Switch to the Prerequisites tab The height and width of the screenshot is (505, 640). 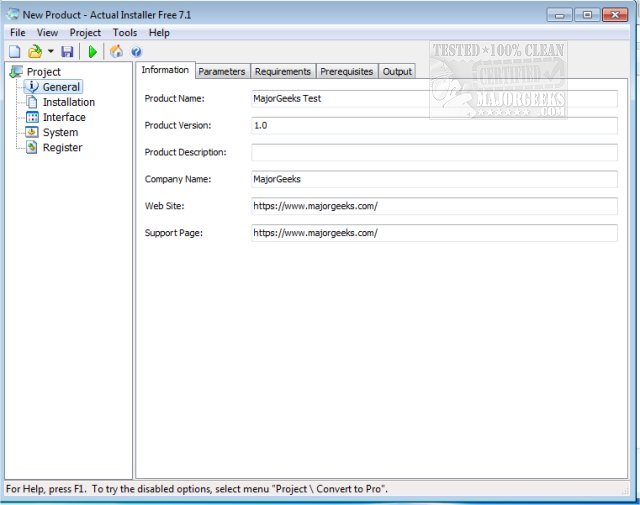346,71
